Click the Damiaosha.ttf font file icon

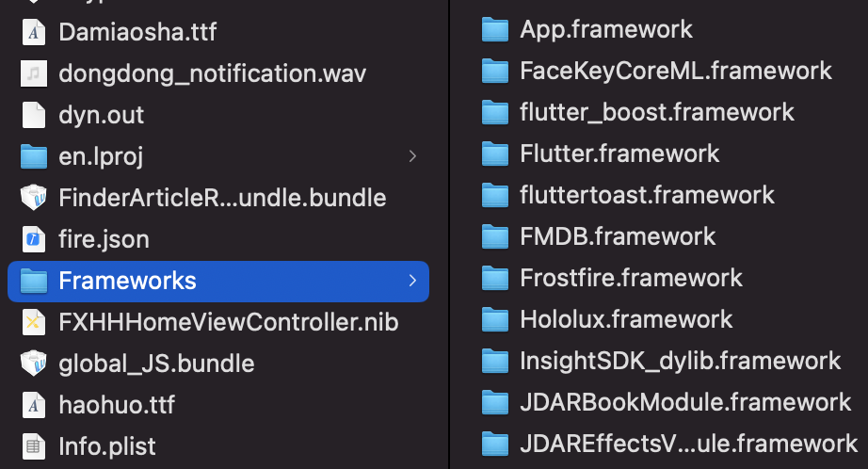pos(34,32)
